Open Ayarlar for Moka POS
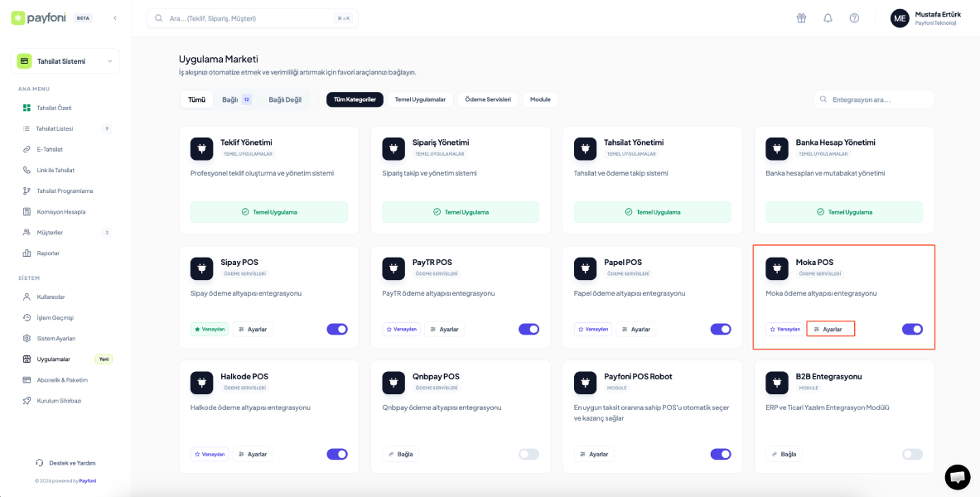The width and height of the screenshot is (980, 497). 830,329
